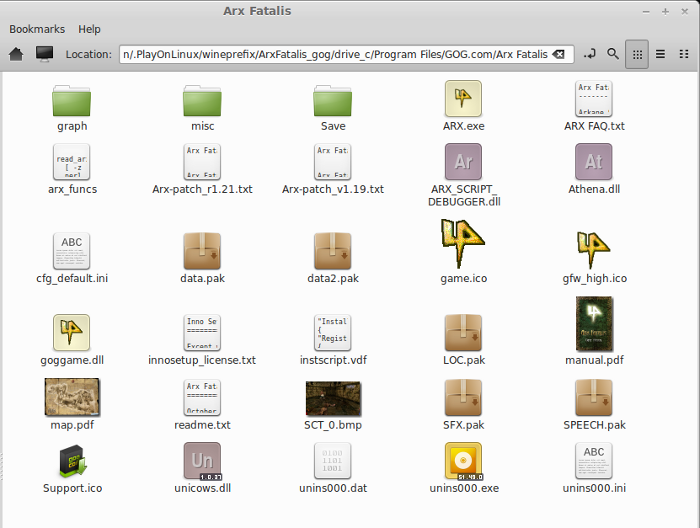Open file search magnifier
This screenshot has height=528, width=700.
(613, 54)
